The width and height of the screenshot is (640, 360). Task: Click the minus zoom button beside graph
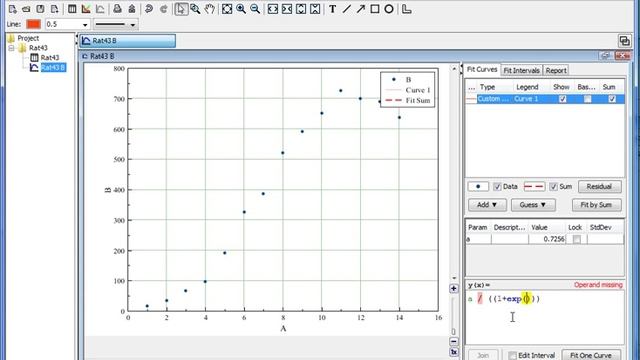tap(453, 341)
